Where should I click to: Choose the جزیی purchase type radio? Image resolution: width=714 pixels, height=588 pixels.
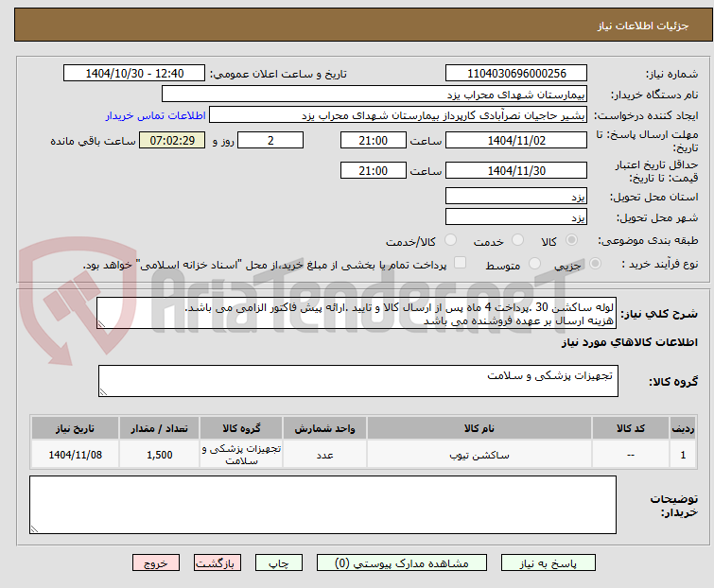coord(595,264)
